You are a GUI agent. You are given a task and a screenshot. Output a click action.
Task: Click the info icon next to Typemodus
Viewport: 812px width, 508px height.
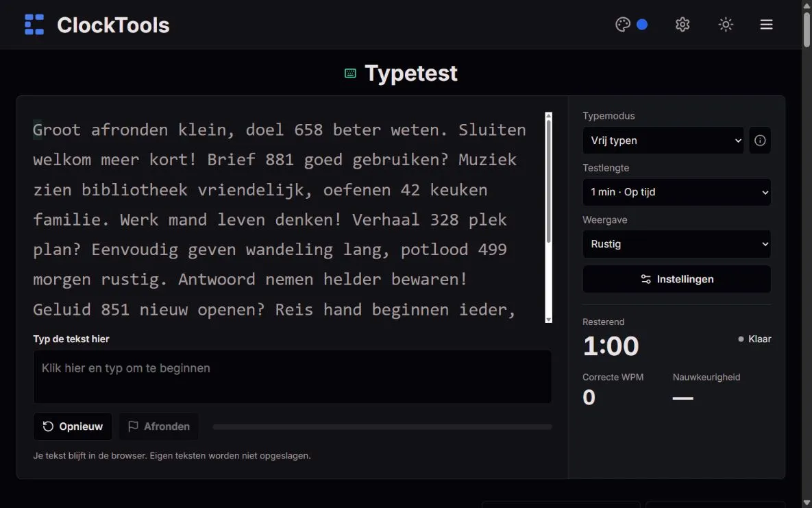[x=760, y=141]
